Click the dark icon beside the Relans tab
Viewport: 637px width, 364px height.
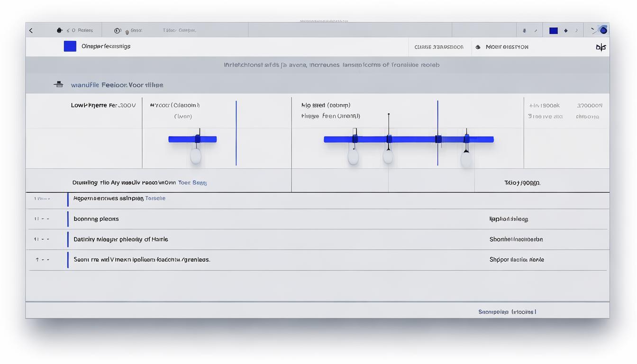60,30
